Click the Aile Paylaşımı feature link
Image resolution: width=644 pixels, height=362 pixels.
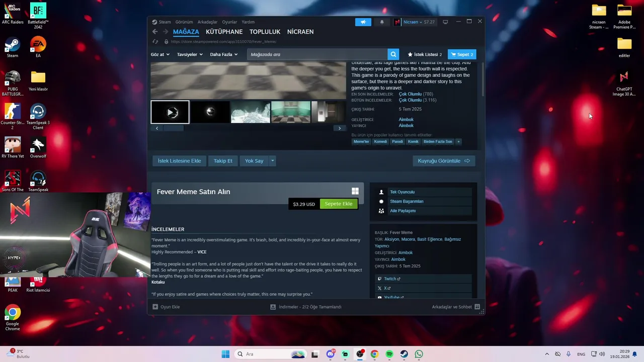point(403,211)
